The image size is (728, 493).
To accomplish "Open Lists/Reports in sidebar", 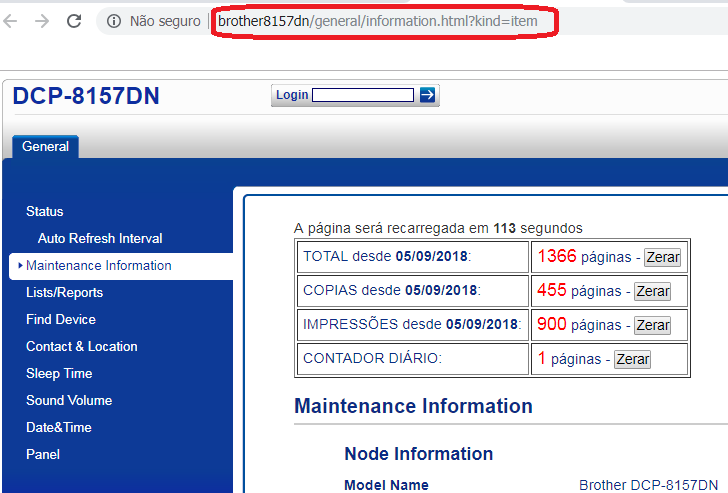I will (65, 292).
